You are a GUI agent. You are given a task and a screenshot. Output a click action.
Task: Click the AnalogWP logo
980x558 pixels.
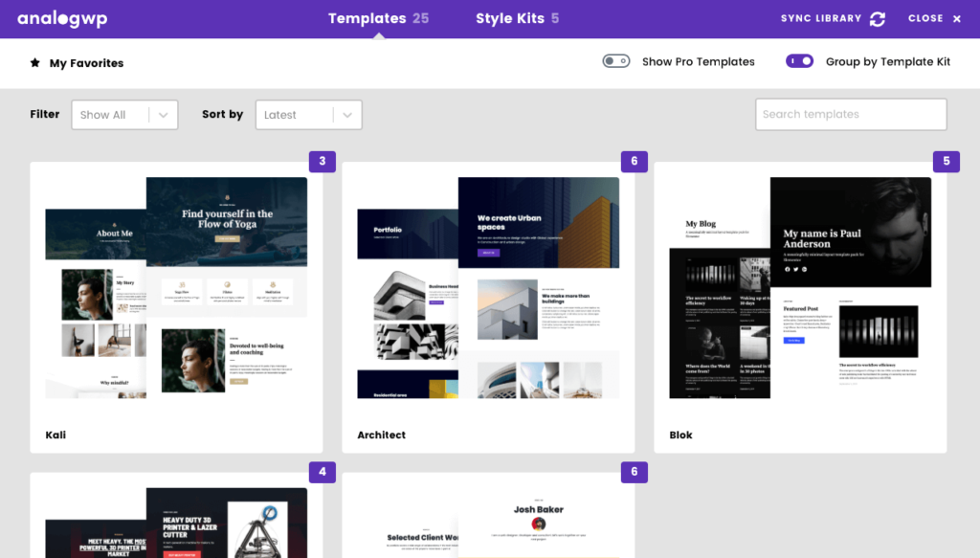click(62, 19)
